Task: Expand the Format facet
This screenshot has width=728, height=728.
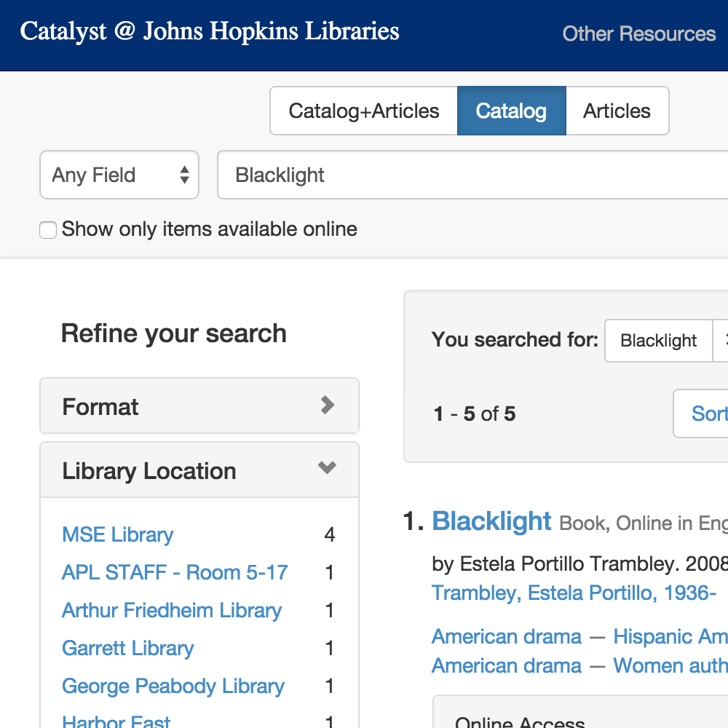Action: point(199,406)
